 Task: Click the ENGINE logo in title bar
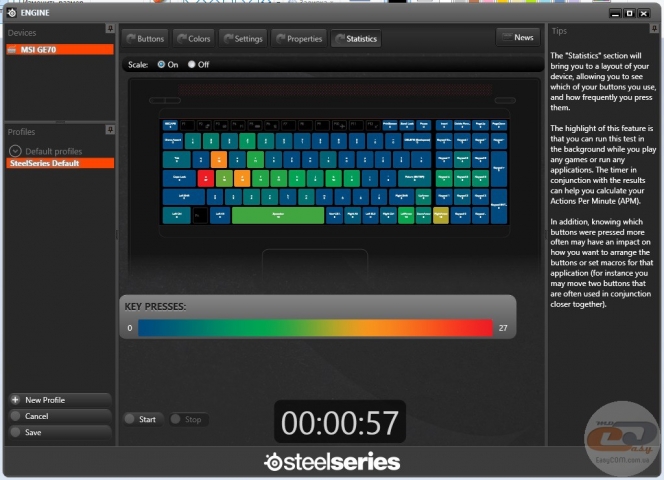click(11, 13)
